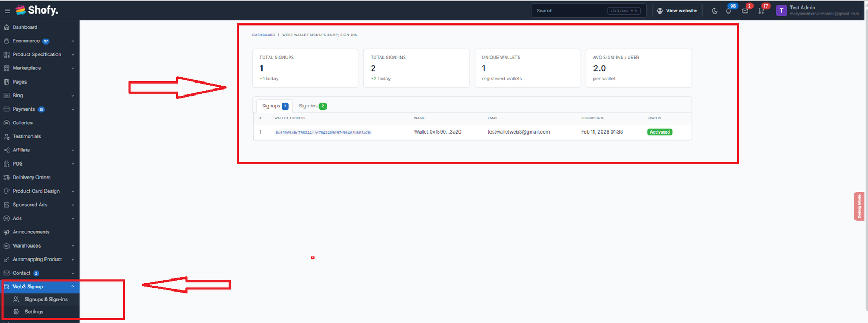Screen dimensions: 868x323
Task: Open Web3 Signup Settings gear item
Action: 34,312
